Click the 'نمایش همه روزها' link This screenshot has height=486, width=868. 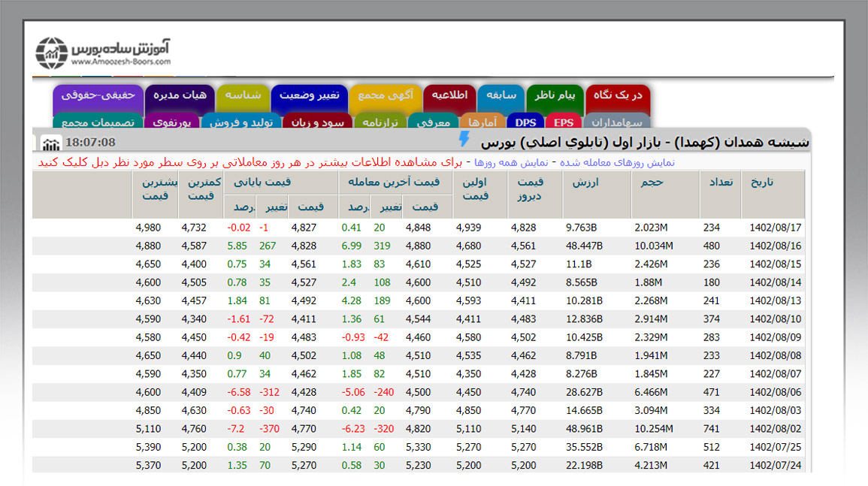(513, 162)
